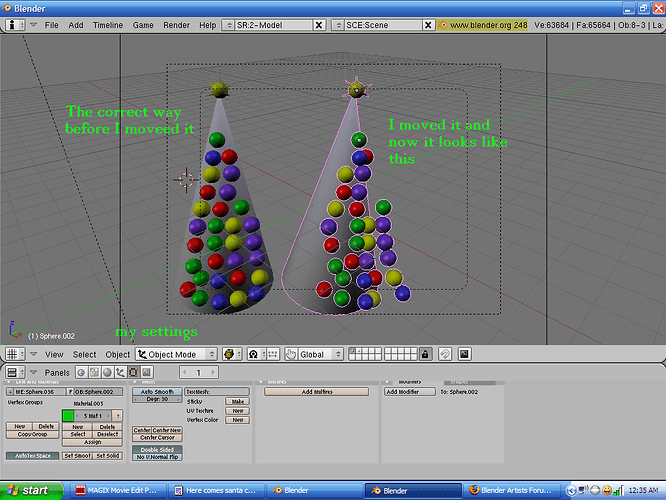
Task: Lock layers to scene padlock icon
Action: pos(425,354)
